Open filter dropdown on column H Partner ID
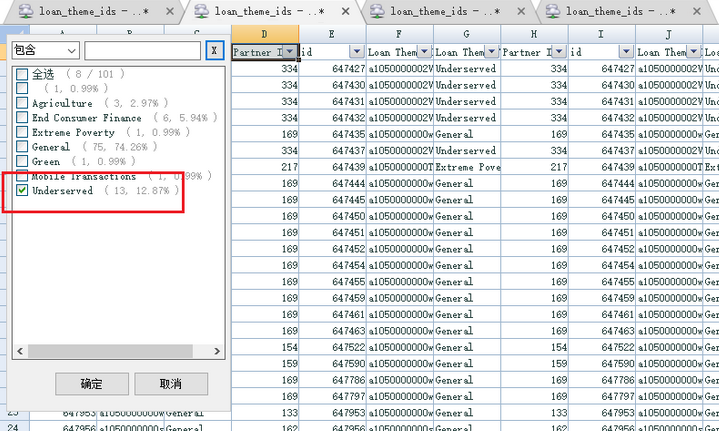This screenshot has height=431, width=719. [x=559, y=52]
